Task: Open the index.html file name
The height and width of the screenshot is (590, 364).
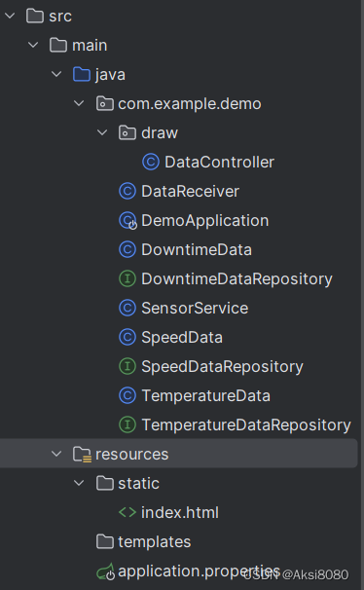Action: [x=180, y=512]
